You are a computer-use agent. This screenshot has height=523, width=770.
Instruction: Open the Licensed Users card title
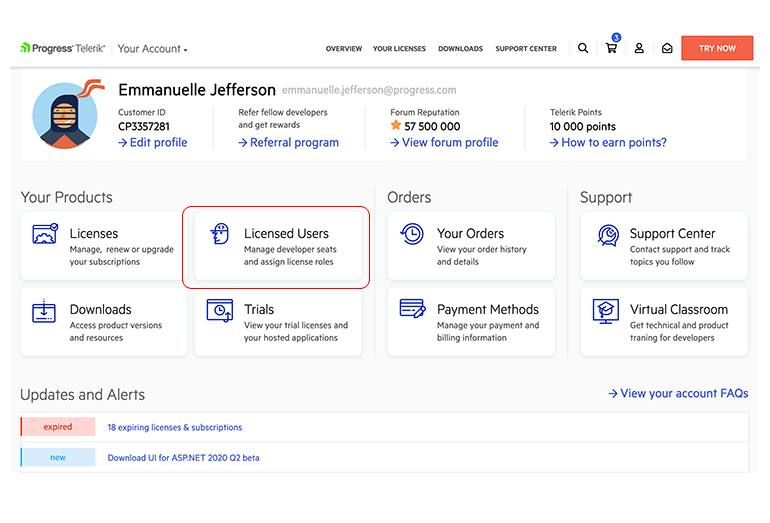[x=286, y=233]
